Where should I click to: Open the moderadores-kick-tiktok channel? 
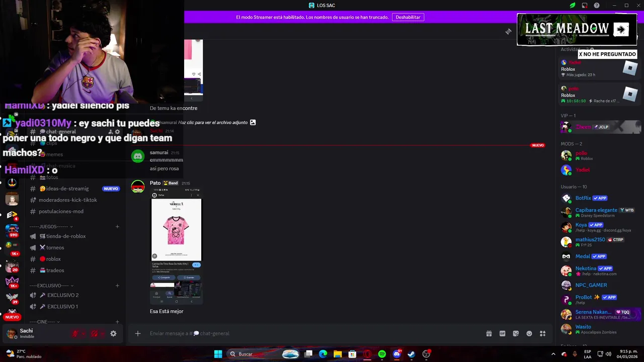(75, 200)
